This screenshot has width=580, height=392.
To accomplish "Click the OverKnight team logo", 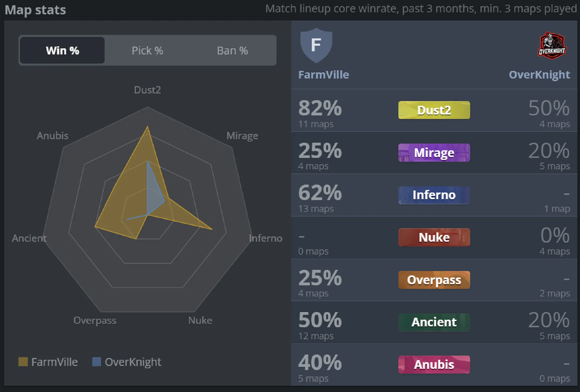I will pyautogui.click(x=552, y=45).
